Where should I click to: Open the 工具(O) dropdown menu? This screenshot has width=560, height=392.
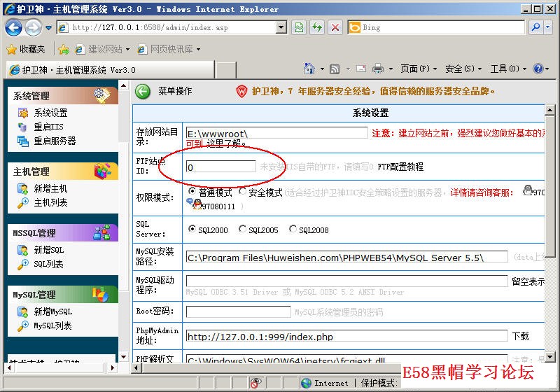pyautogui.click(x=508, y=69)
